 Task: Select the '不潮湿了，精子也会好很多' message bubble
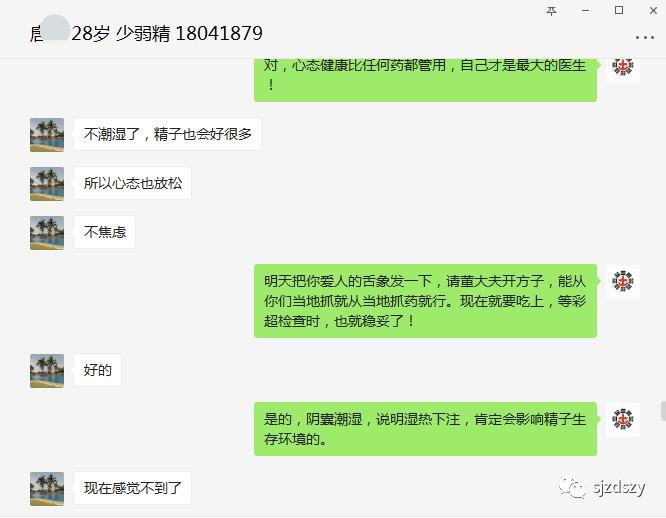[167, 134]
